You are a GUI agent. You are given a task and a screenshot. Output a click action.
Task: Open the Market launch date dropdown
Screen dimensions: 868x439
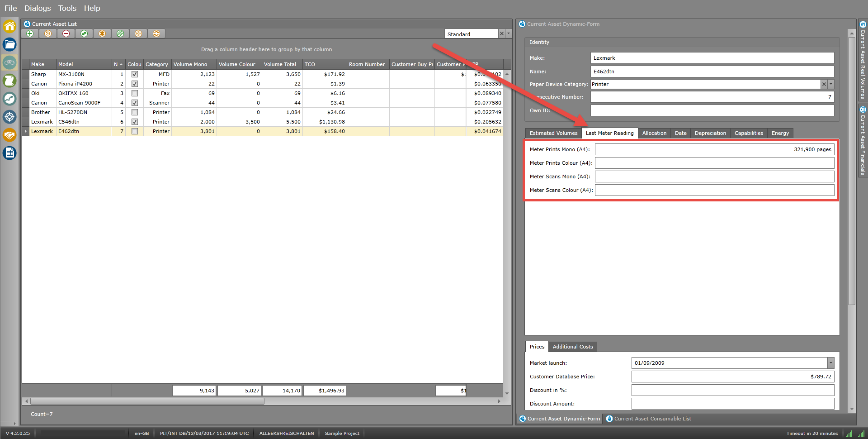831,363
